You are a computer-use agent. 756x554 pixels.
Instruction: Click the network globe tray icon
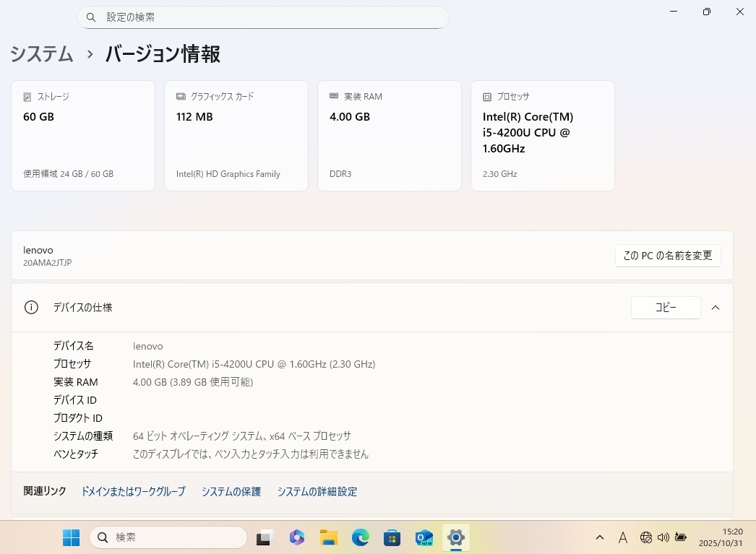tap(646, 537)
